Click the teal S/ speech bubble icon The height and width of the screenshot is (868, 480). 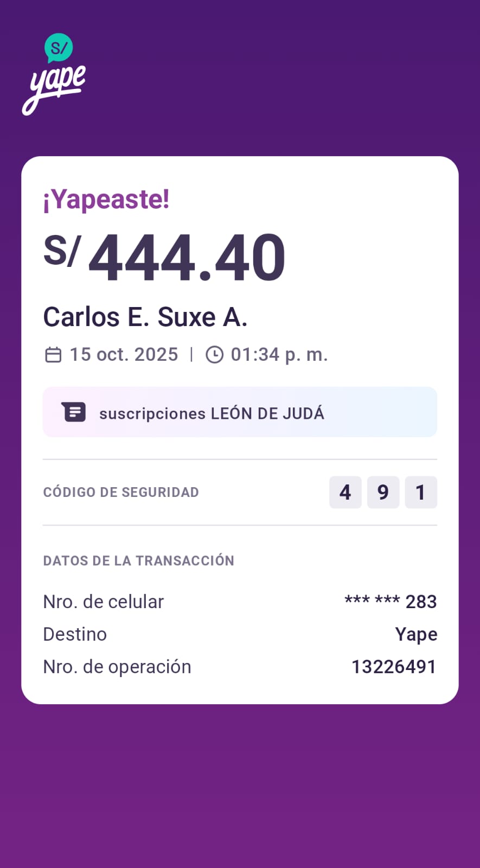pyautogui.click(x=59, y=48)
